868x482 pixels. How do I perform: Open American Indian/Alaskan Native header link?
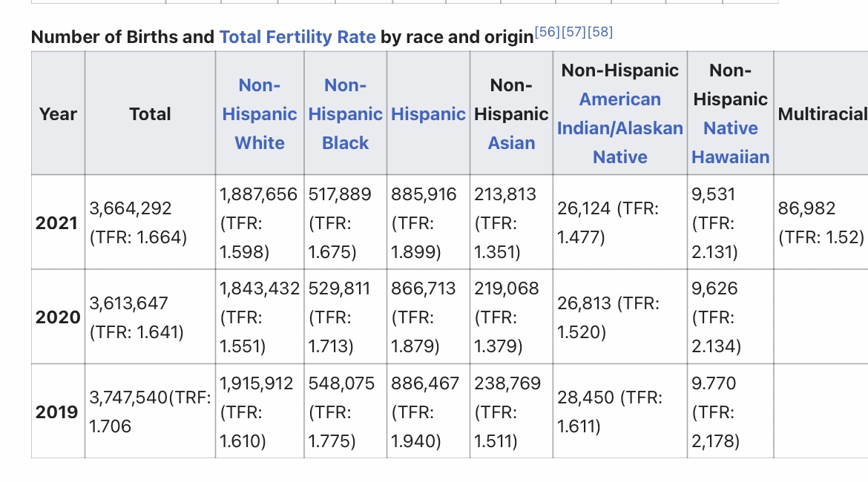point(620,128)
